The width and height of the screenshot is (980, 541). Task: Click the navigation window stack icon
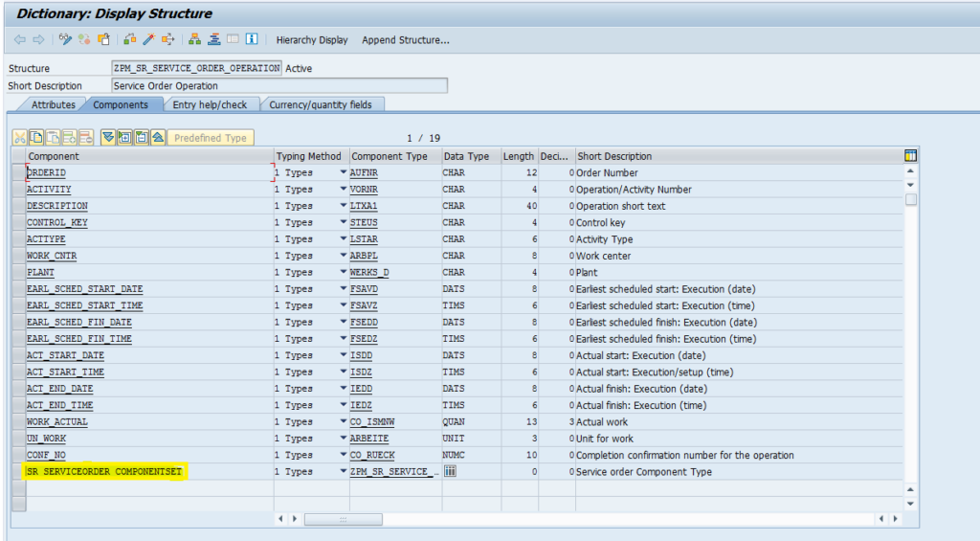click(x=213, y=39)
